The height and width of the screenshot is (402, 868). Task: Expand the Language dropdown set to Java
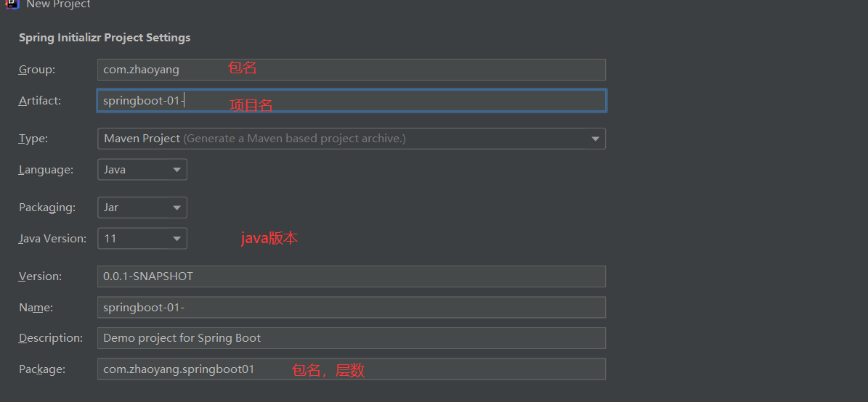(x=142, y=170)
